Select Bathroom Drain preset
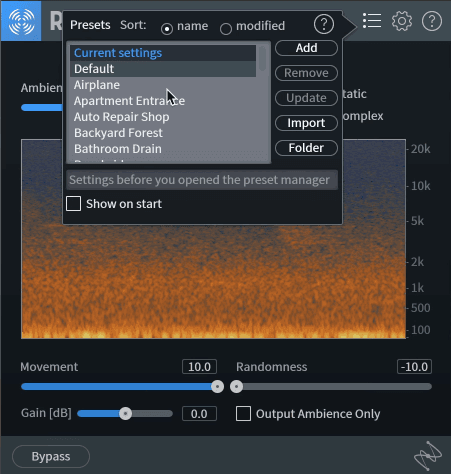 pyautogui.click(x=163, y=149)
